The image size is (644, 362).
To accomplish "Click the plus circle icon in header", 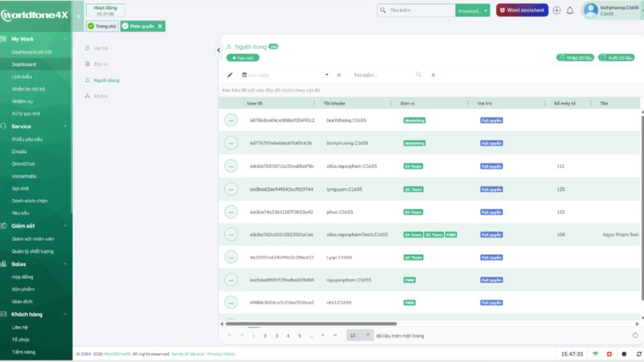I will [x=557, y=10].
